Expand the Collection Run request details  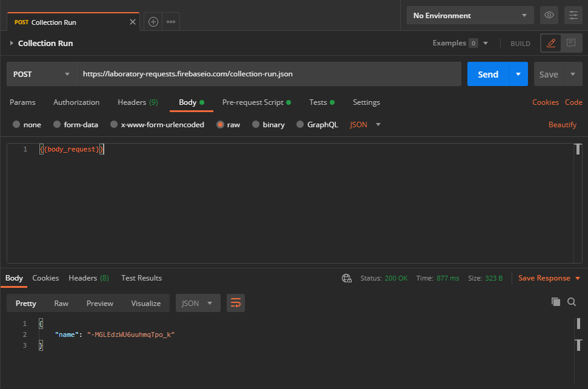(x=12, y=43)
